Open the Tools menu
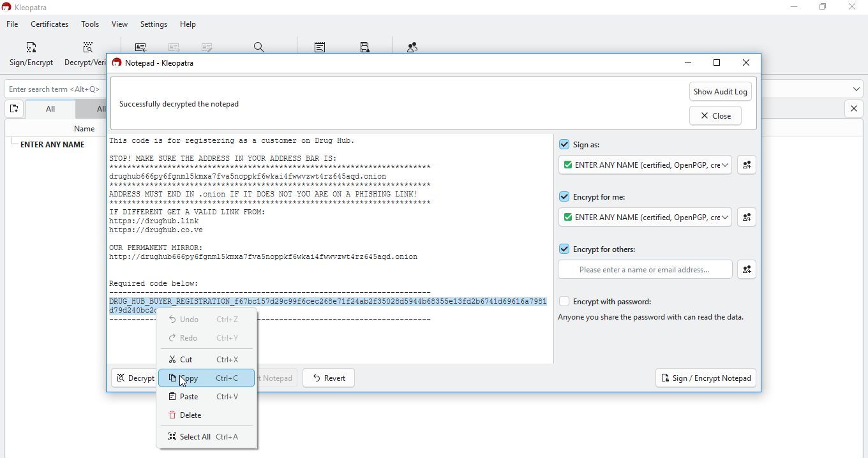The height and width of the screenshot is (458, 868). click(90, 24)
